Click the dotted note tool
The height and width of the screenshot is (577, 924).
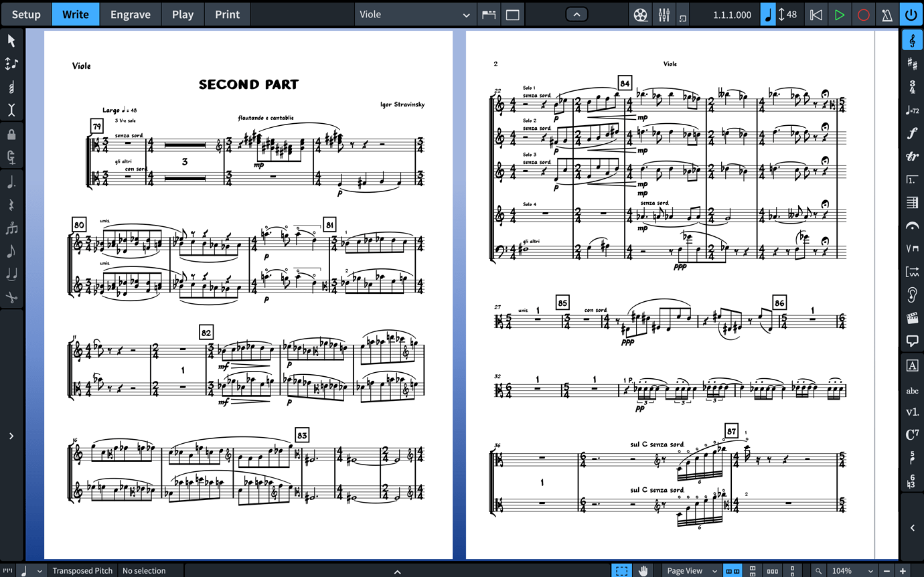coord(11,182)
